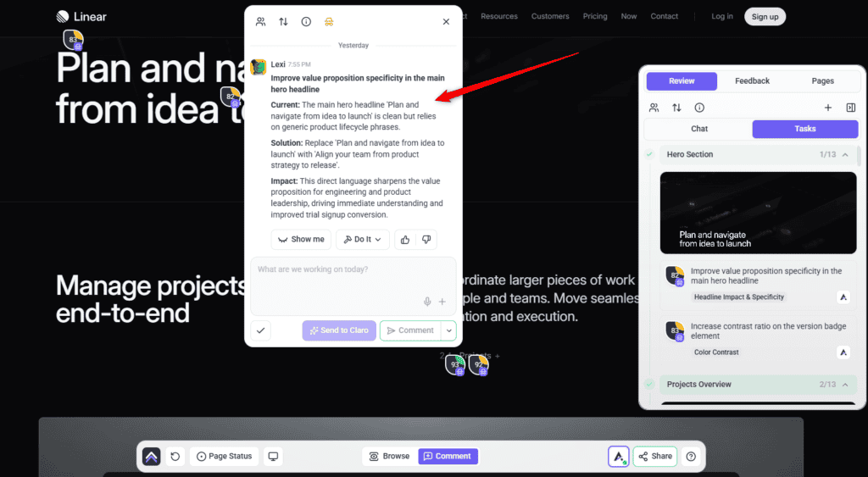Open Resources in the Linear nav

pyautogui.click(x=499, y=17)
